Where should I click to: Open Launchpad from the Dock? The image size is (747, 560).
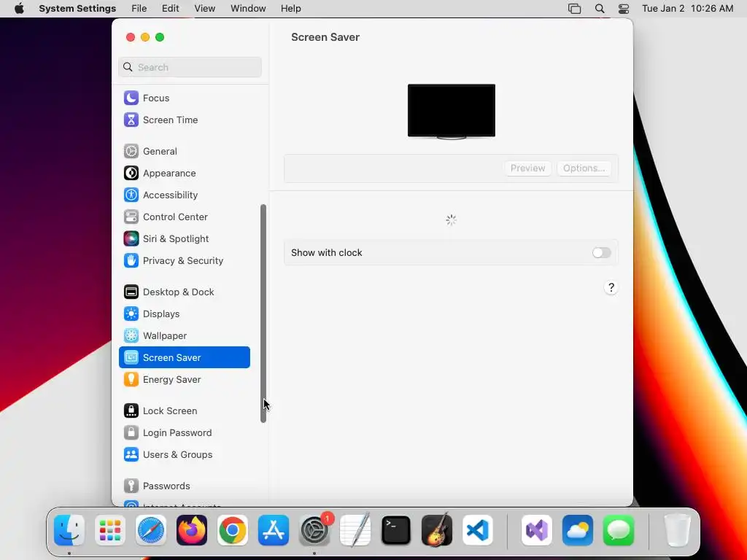pyautogui.click(x=110, y=530)
